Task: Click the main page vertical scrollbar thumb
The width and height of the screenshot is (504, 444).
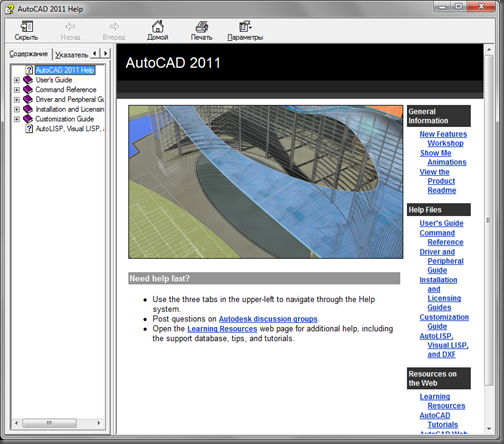Action: pos(488,220)
